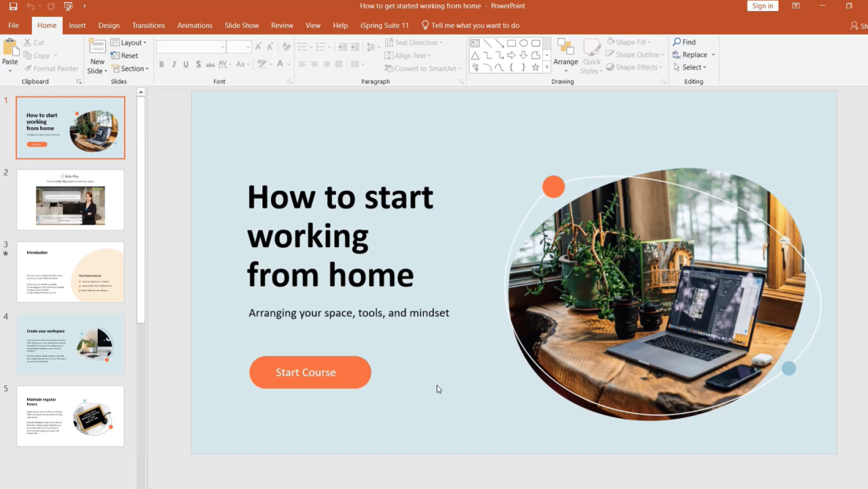Screen dimensions: 868x489
Task: Increase the font size with the larger A
Action: tap(259, 47)
